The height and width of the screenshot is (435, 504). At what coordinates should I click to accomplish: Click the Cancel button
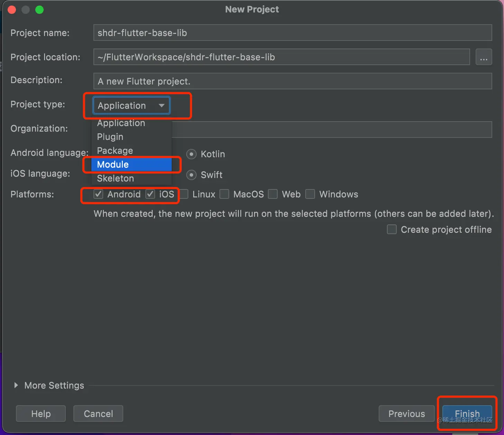[98, 414]
